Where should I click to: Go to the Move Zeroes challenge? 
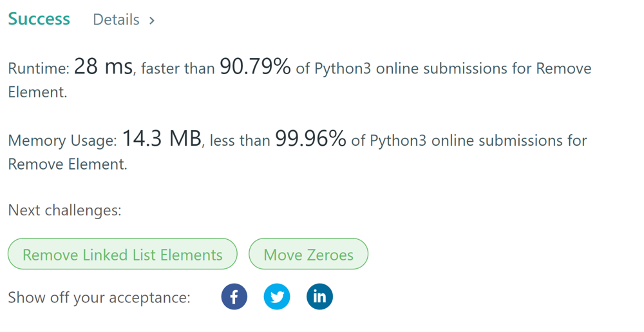(x=308, y=255)
